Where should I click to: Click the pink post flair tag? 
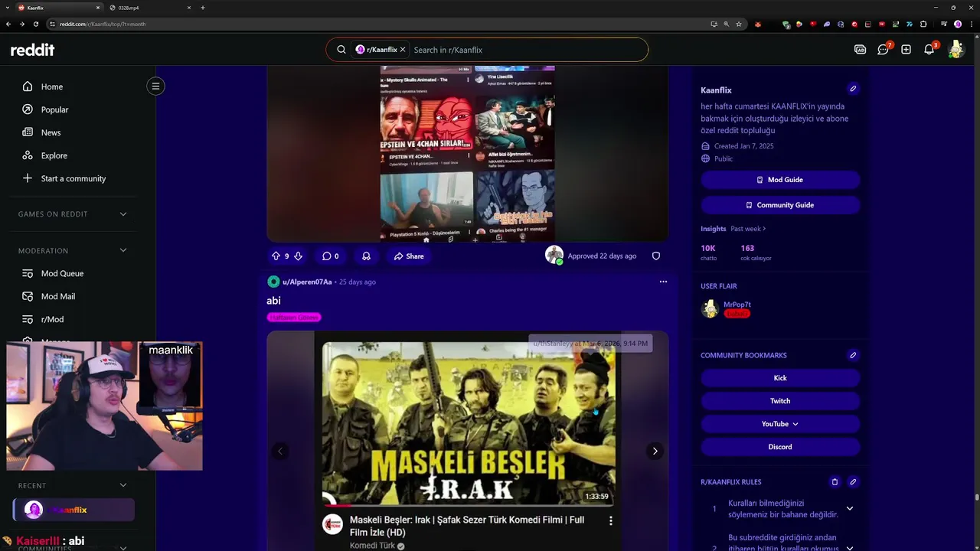[x=294, y=317]
